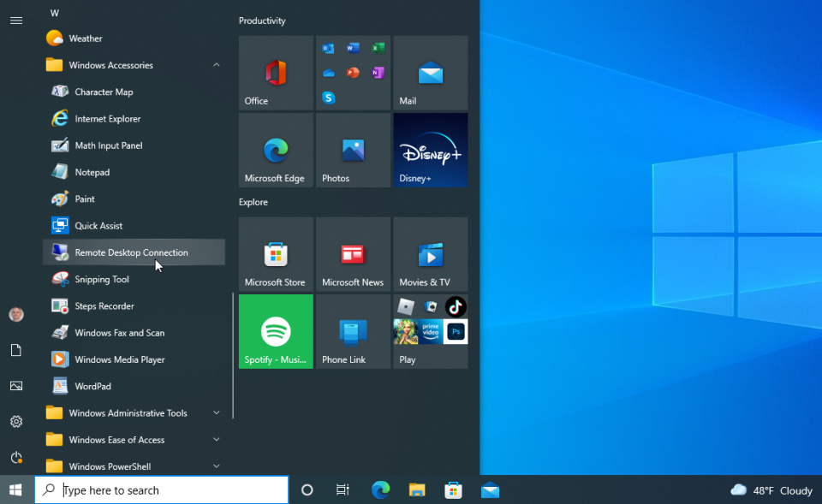Open Microsoft Edge from taskbar
The height and width of the screenshot is (504, 822).
tap(380, 490)
